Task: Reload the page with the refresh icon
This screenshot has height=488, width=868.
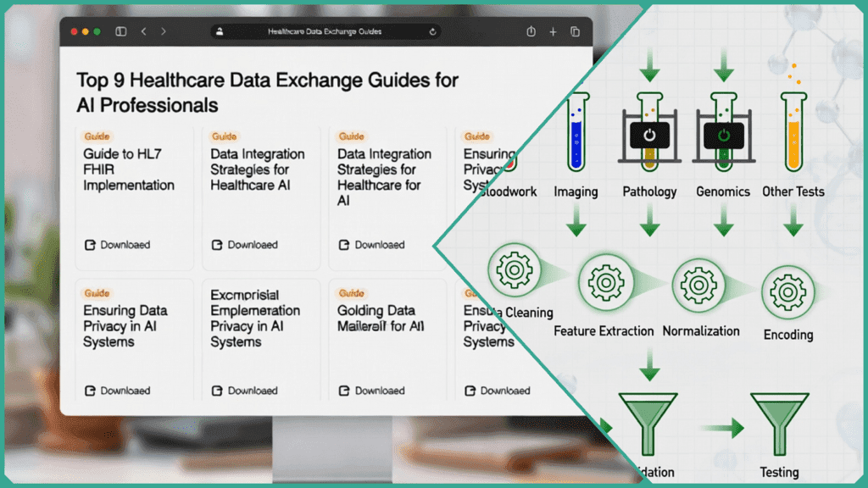Action: point(434,31)
